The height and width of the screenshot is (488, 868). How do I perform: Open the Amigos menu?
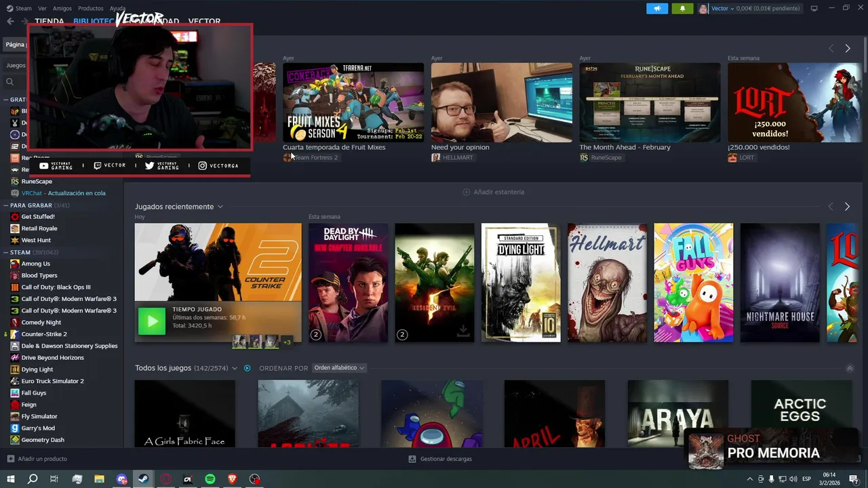click(62, 8)
